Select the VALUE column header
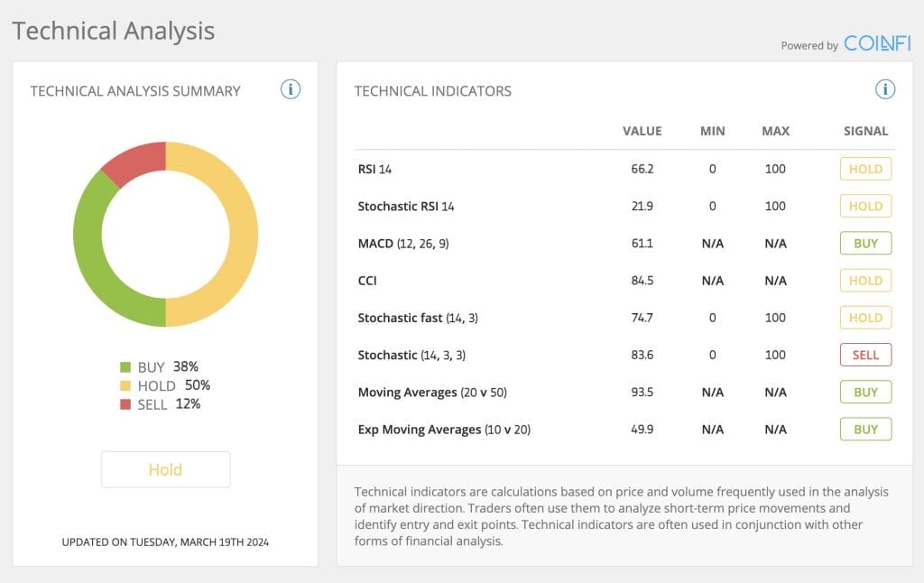 [641, 131]
